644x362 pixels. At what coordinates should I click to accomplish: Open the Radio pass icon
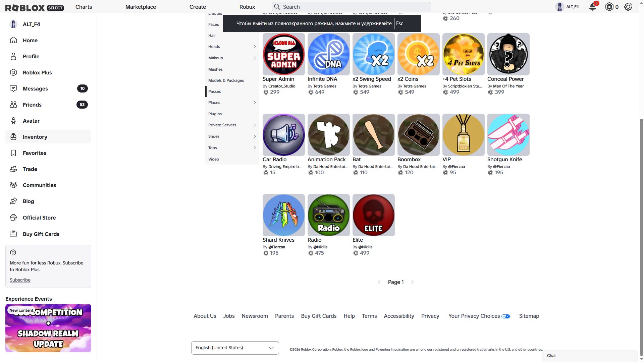click(329, 215)
